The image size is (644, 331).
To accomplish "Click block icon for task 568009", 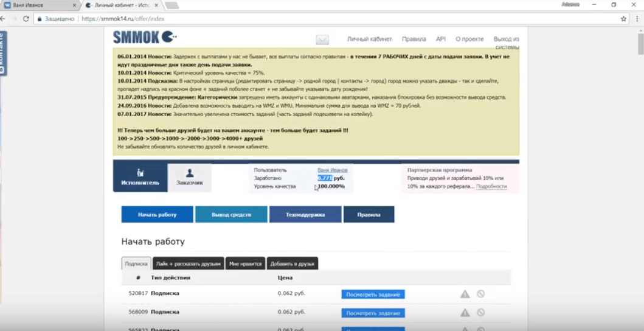I will click(480, 313).
